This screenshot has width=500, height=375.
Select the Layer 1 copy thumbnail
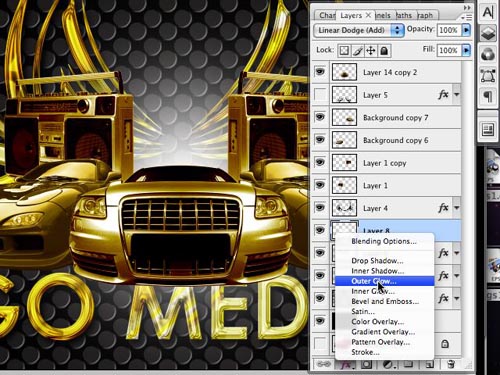[344, 163]
